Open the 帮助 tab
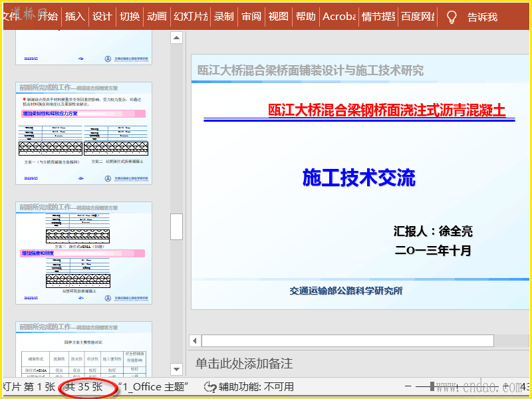This screenshot has width=532, height=399. (305, 16)
